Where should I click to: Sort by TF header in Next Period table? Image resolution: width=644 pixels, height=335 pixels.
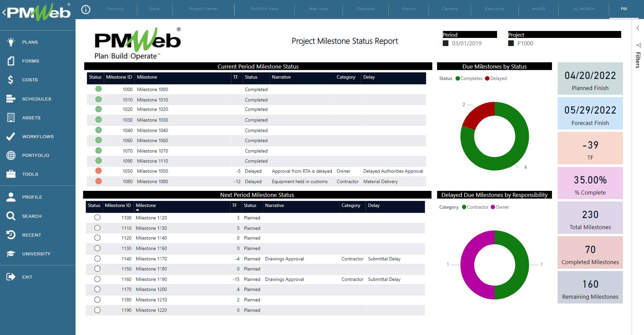point(234,205)
